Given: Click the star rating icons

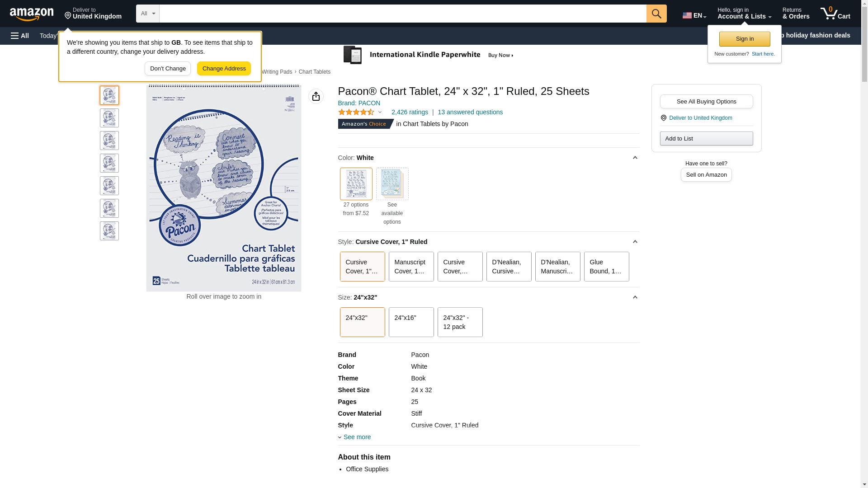Looking at the screenshot, I should pyautogui.click(x=356, y=112).
